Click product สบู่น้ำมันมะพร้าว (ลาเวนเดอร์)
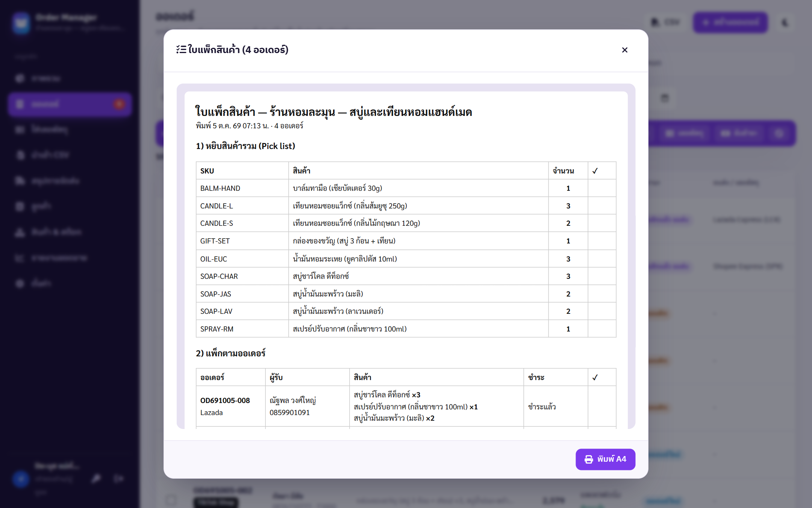 point(338,311)
